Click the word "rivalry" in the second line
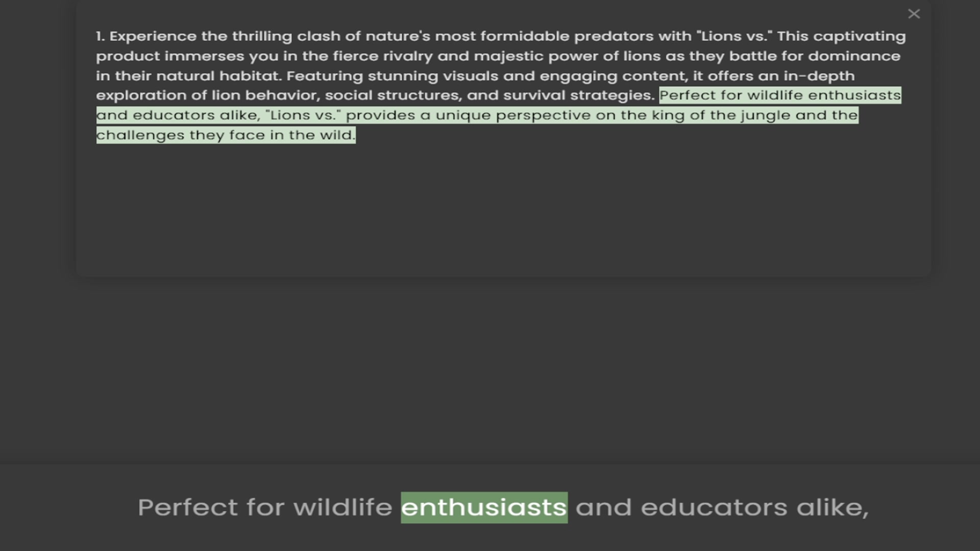Screen dimensions: 980x551 [x=408, y=56]
